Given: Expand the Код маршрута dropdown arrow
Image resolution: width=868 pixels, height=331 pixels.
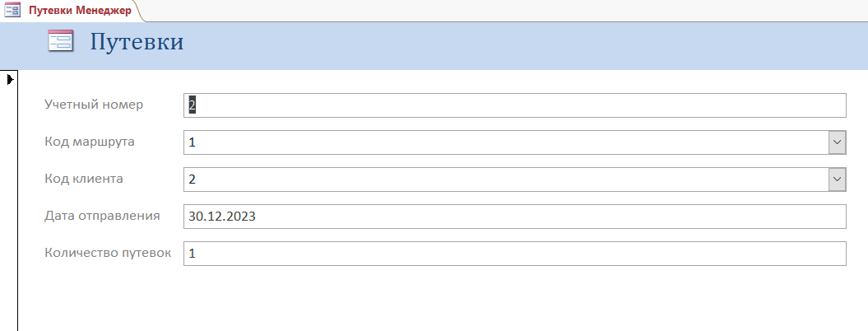Looking at the screenshot, I should point(837,142).
